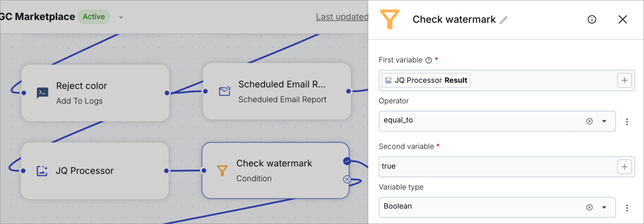The image size is (644, 224).
Task: Add a variable to the First variable field
Action: coord(625,80)
